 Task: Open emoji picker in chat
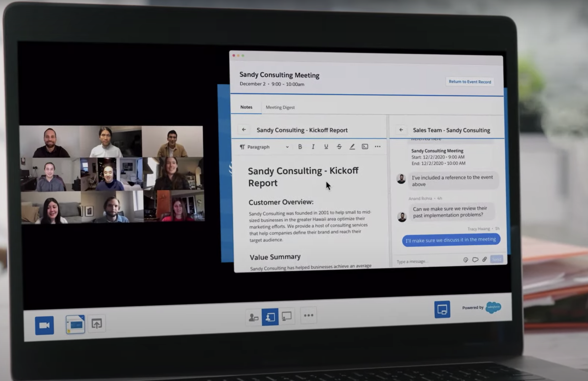pos(465,260)
